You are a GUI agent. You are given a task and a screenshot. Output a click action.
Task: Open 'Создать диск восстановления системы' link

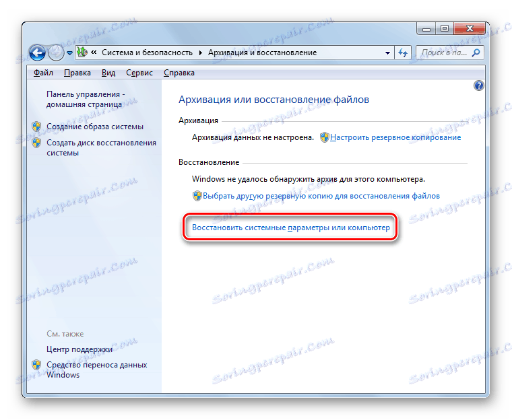(101, 147)
